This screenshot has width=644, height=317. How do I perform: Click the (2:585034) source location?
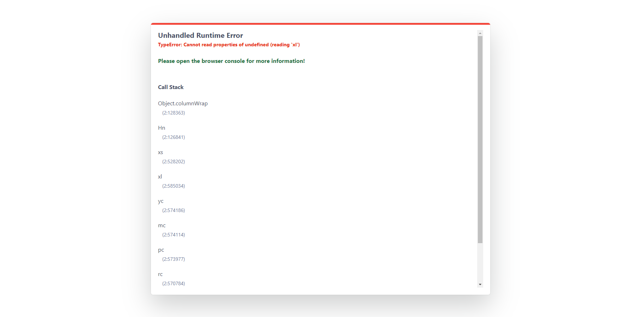click(174, 186)
